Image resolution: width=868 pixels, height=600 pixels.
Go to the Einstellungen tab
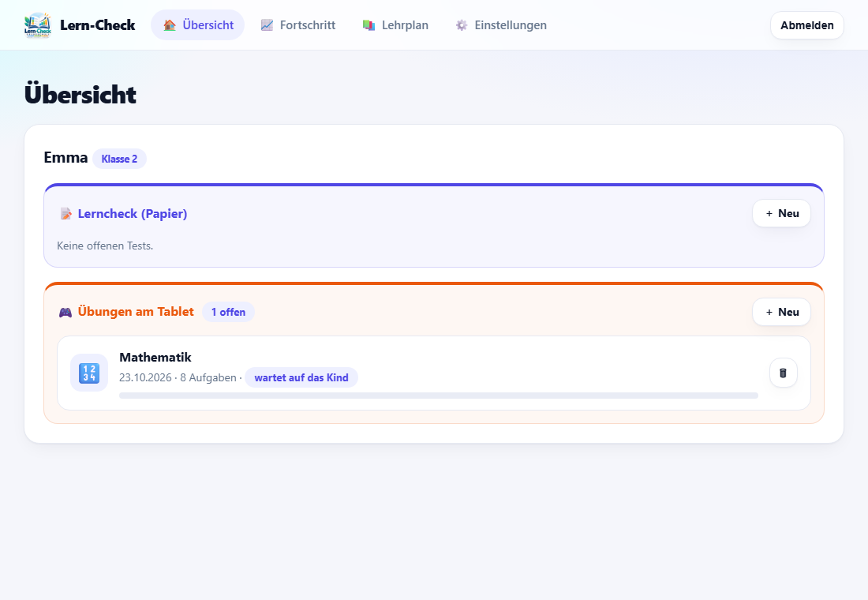pos(501,25)
